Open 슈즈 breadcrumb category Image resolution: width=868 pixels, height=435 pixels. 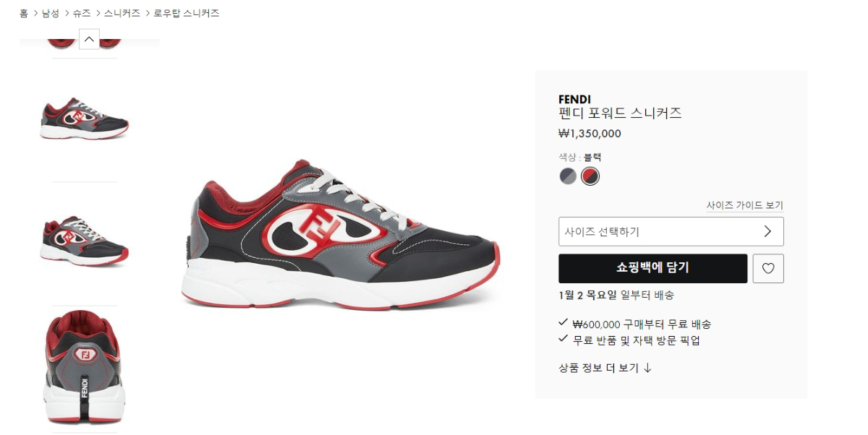[x=82, y=13]
